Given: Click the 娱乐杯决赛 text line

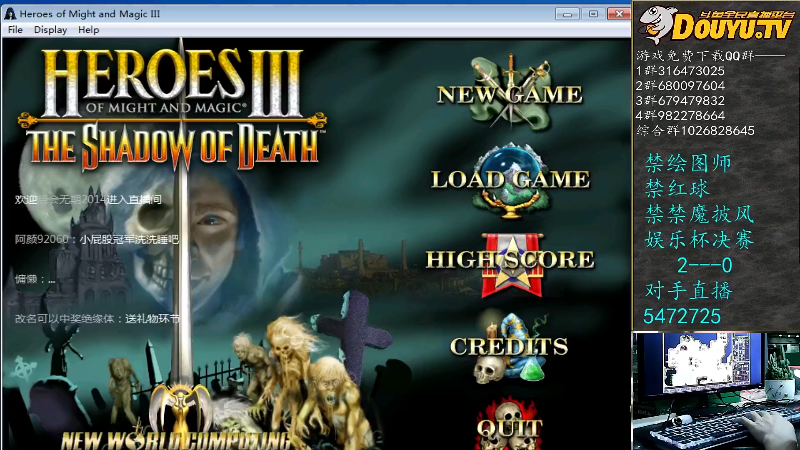Looking at the screenshot, I should (699, 239).
